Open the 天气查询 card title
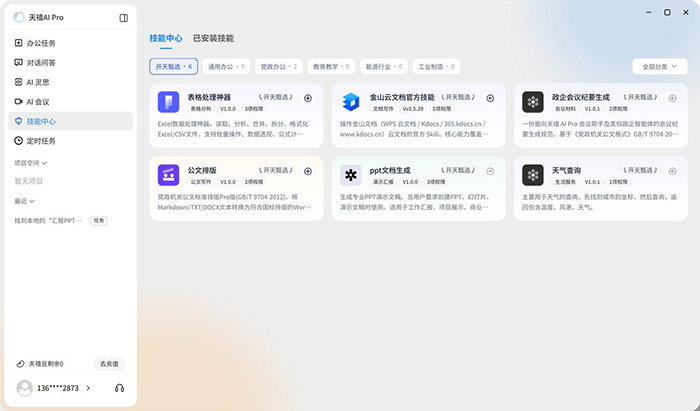Image resolution: width=700 pixels, height=411 pixels. 566,170
